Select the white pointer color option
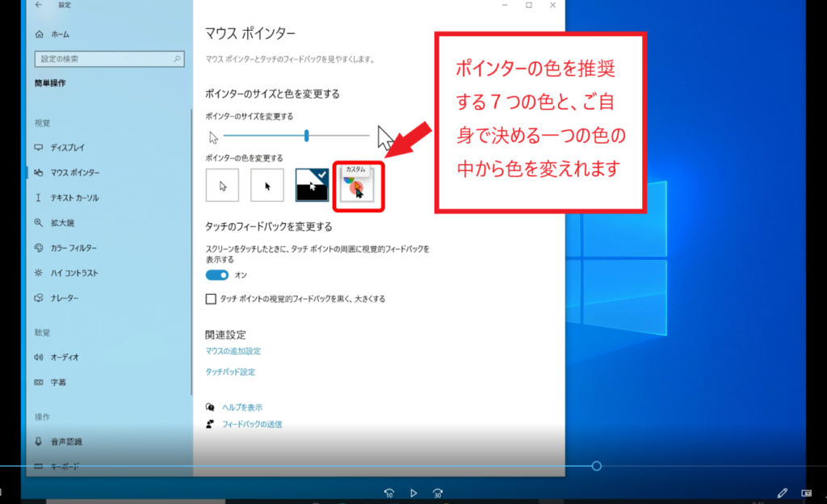This screenshot has width=827, height=504. pyautogui.click(x=223, y=185)
